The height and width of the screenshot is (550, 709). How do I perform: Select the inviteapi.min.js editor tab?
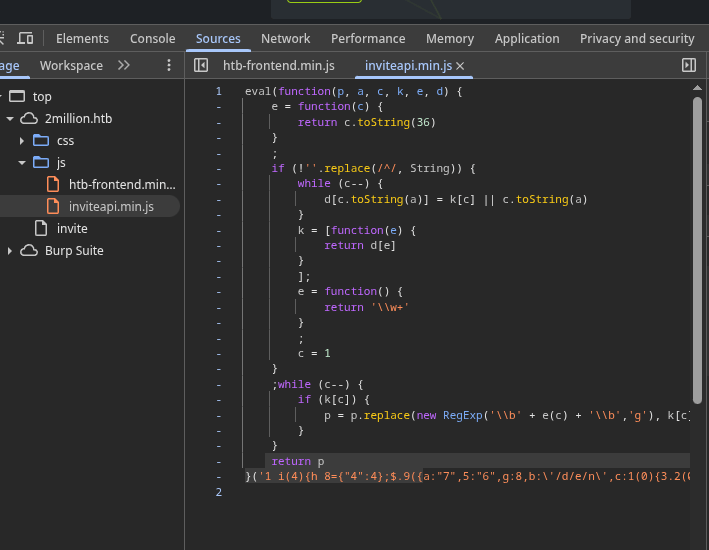408,66
